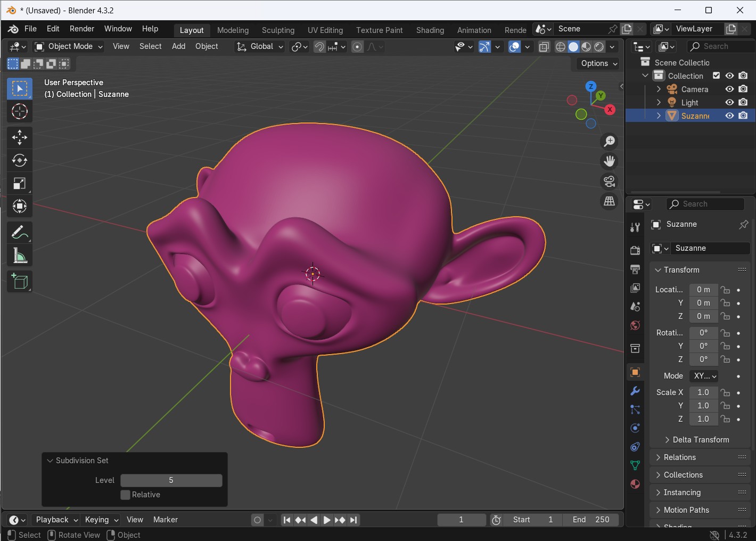This screenshot has height=541, width=756.
Task: Toggle X-ray display
Action: tap(544, 47)
